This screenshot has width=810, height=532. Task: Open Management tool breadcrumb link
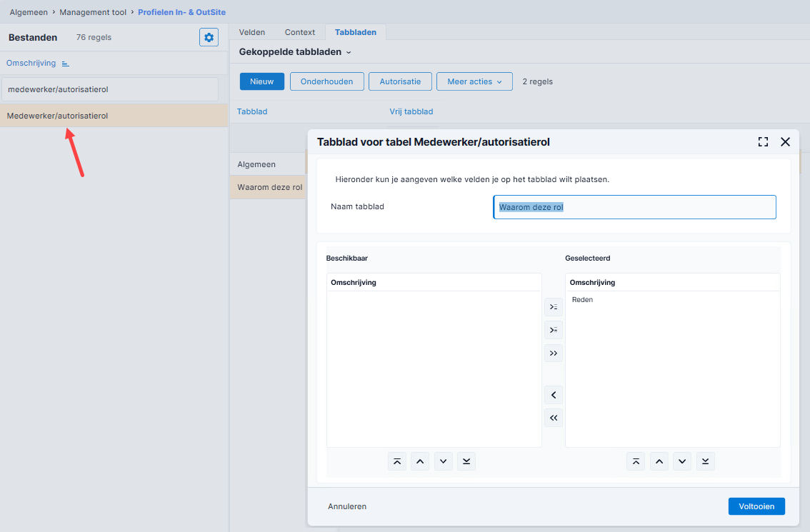[x=92, y=12]
